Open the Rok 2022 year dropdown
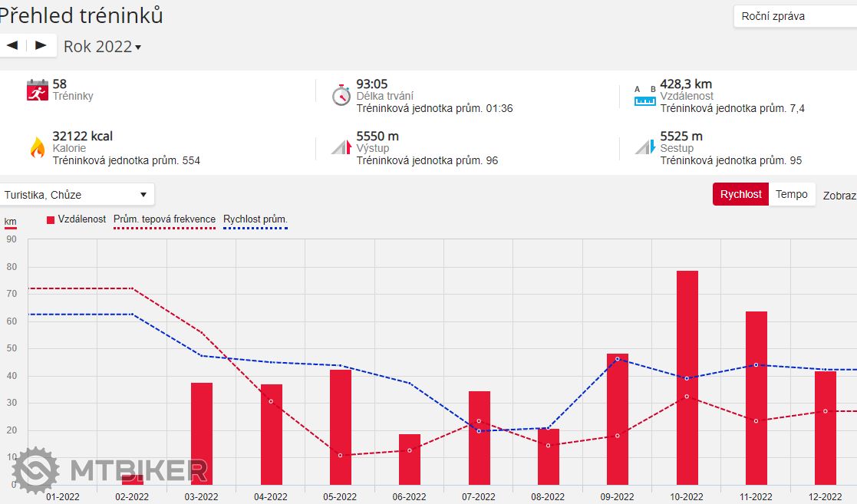This screenshot has width=857, height=504. 102,46
